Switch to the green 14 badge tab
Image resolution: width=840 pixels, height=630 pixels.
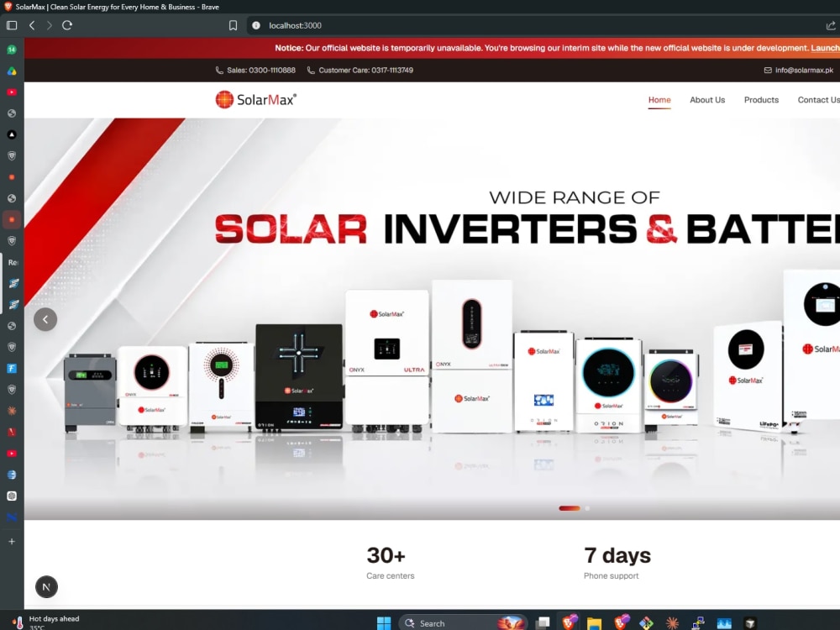coord(12,50)
